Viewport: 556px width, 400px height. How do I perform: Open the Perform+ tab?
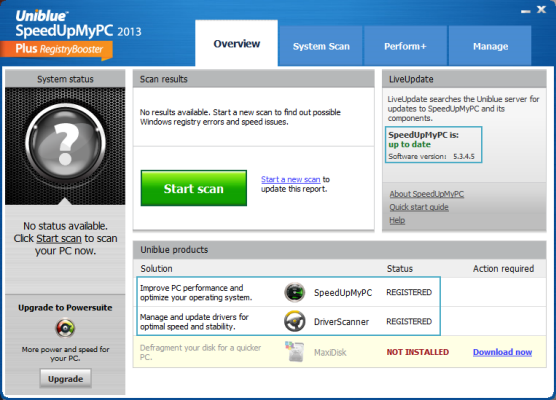(405, 46)
